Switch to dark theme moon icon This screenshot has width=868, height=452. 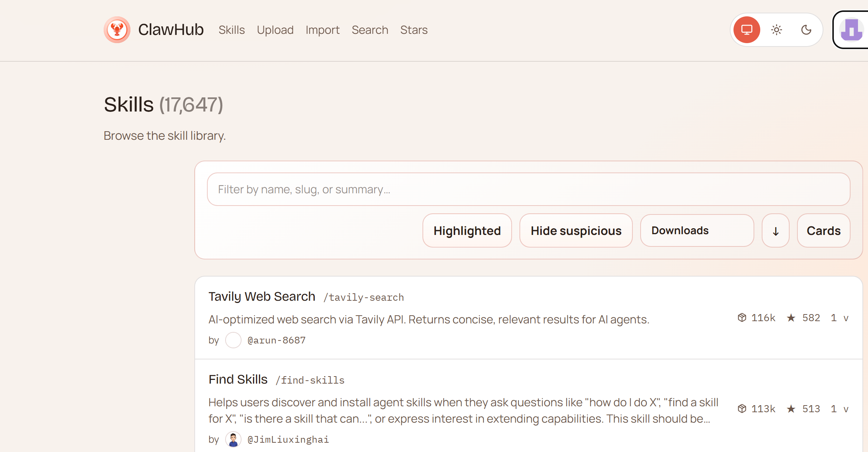(806, 30)
